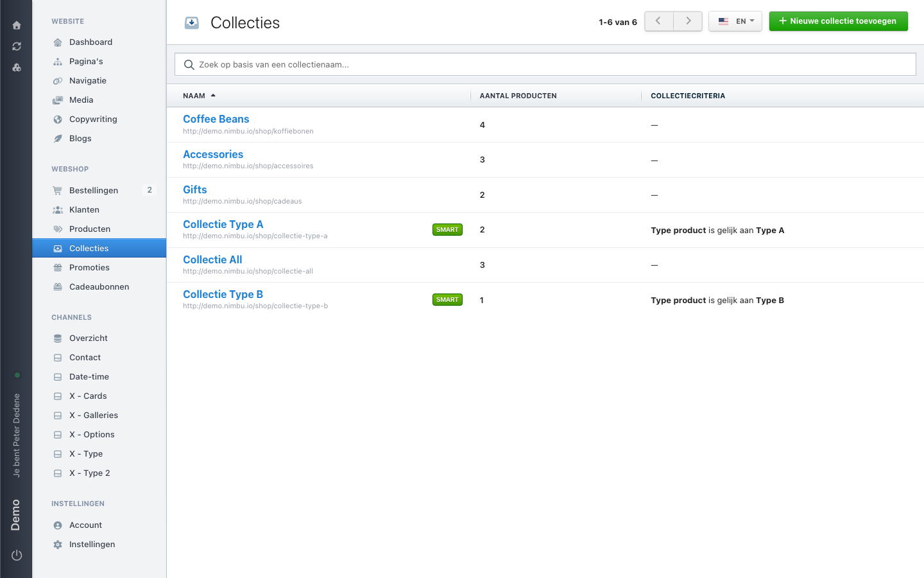Click '1-6 van 6' pagination text
Image resolution: width=924 pixels, height=578 pixels.
pyautogui.click(x=618, y=22)
